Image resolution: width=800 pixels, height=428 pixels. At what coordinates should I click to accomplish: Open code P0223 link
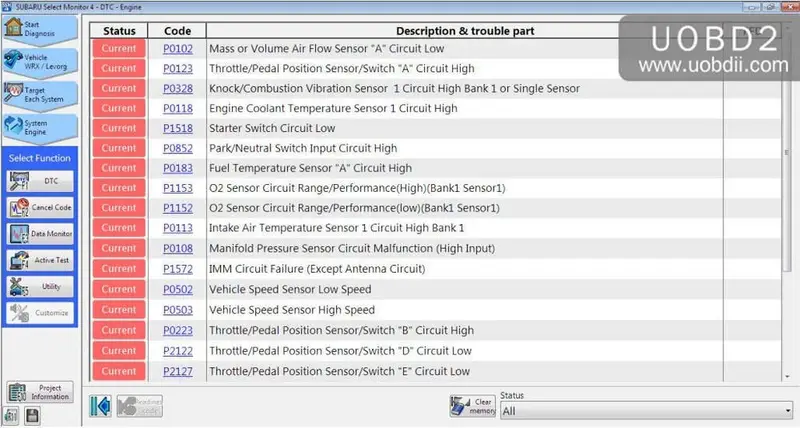click(178, 331)
